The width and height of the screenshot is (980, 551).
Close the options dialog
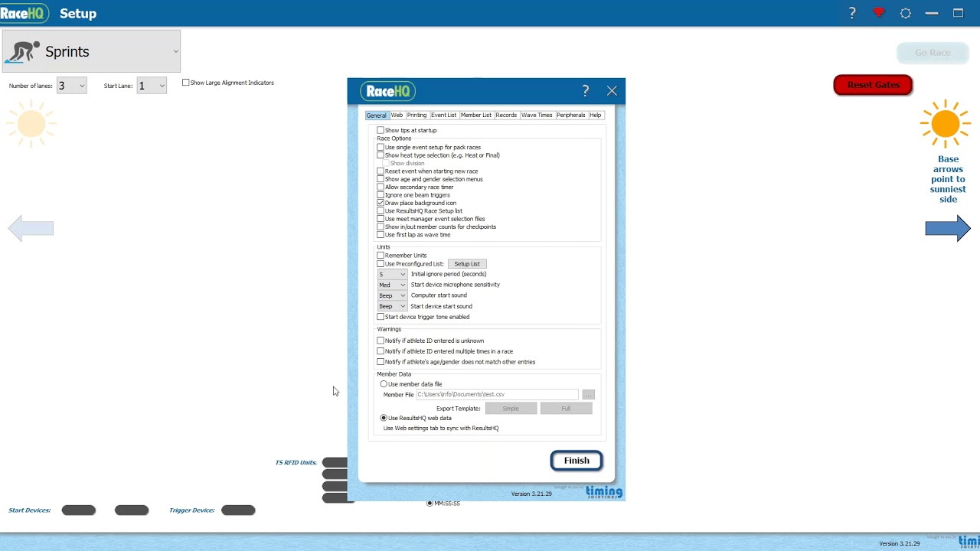pos(612,90)
